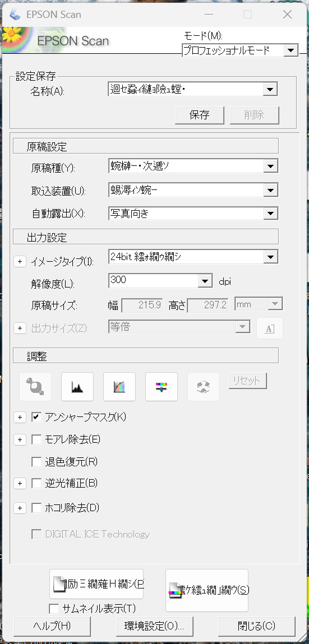Click the preview (P) button
The height and width of the screenshot is (644, 309).
96,583
